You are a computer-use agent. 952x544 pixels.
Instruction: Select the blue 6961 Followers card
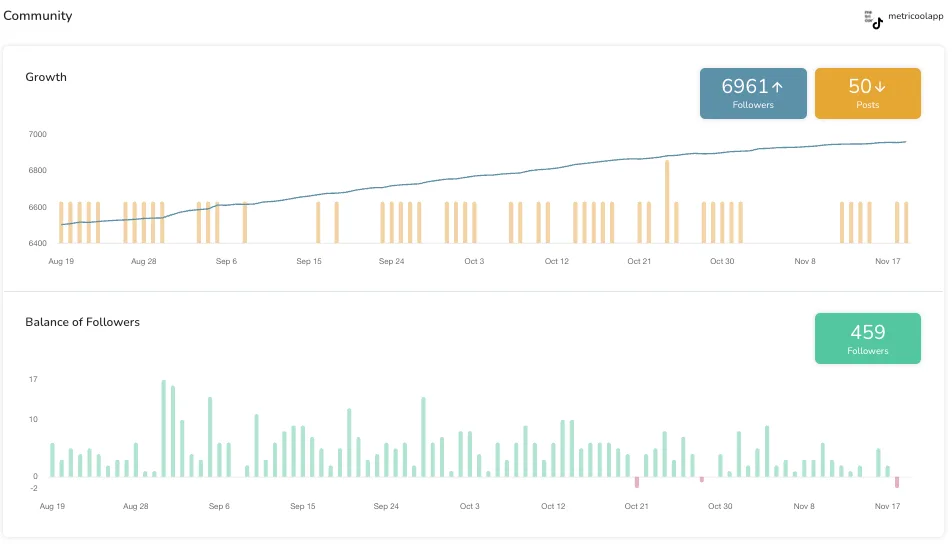pos(753,93)
